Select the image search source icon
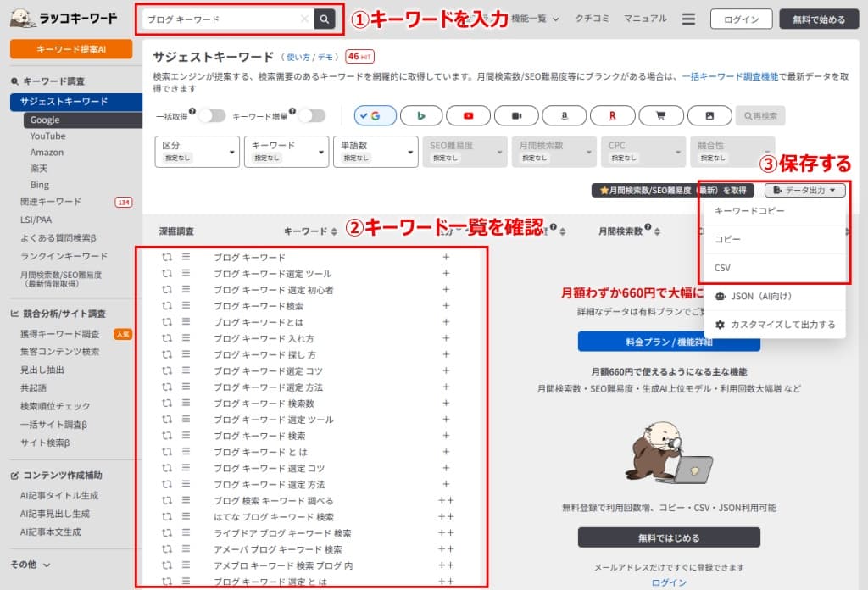Screen dimensions: 868x590 coord(709,114)
